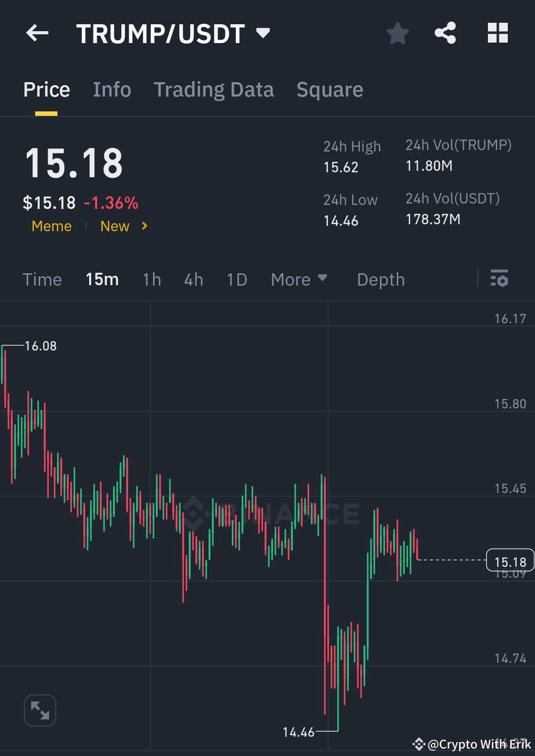
Task: Open chart indicator settings icon
Action: pos(500,279)
